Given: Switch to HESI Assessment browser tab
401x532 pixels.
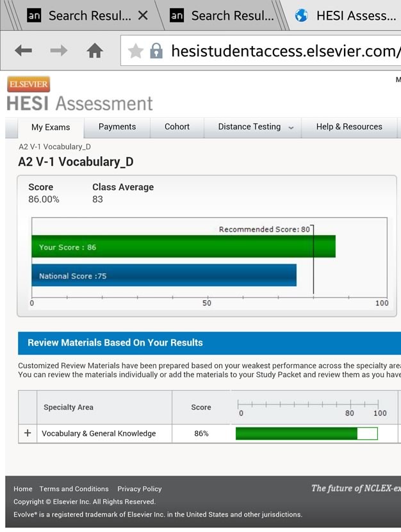Looking at the screenshot, I should tap(345, 15).
